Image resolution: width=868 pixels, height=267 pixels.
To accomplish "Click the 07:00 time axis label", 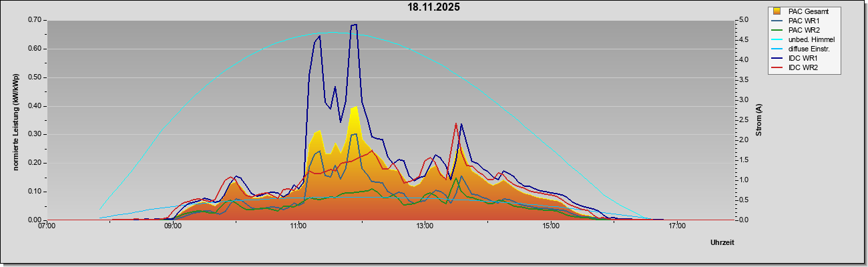I will coord(47,226).
